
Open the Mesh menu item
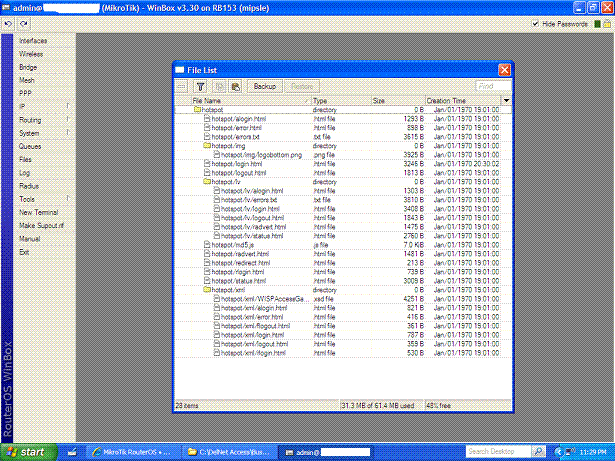[x=27, y=80]
